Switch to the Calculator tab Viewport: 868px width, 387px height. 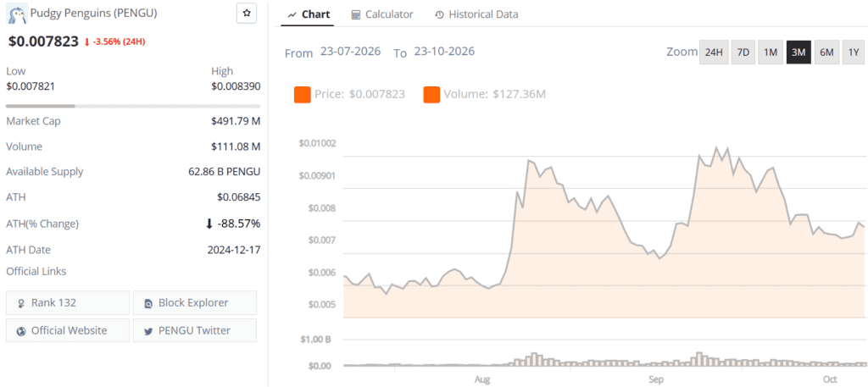(382, 15)
